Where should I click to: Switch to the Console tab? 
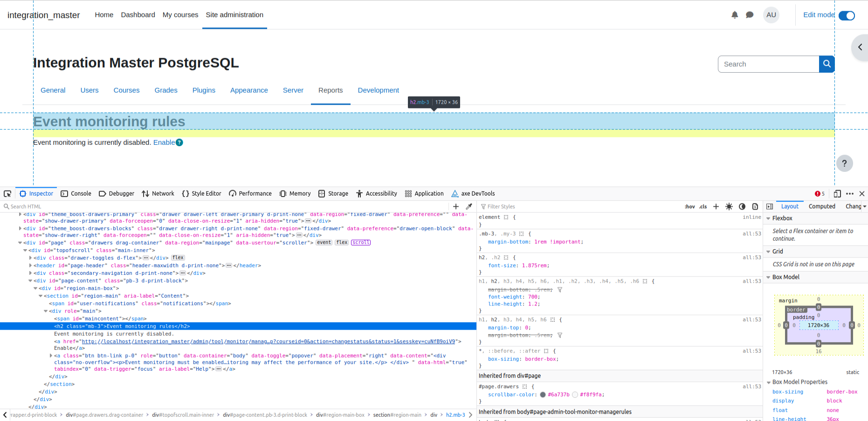[x=76, y=194]
